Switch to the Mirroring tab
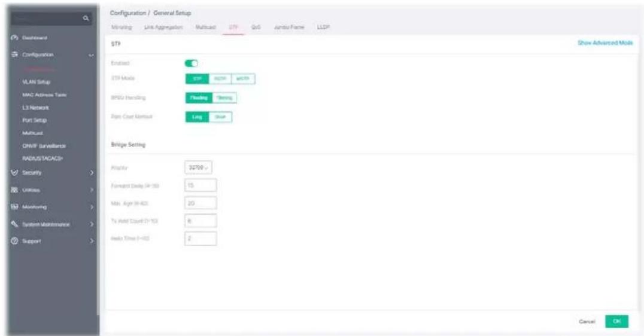The height and width of the screenshot is (336, 644). [121, 27]
